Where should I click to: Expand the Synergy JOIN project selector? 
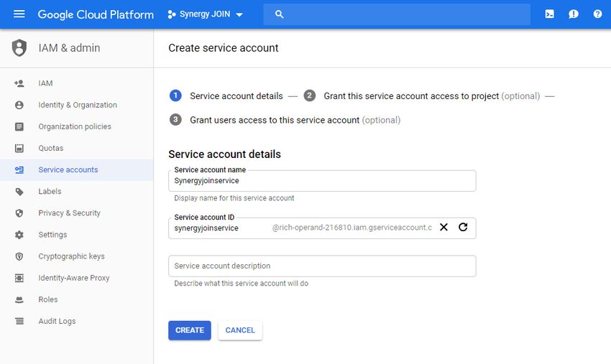(205, 14)
